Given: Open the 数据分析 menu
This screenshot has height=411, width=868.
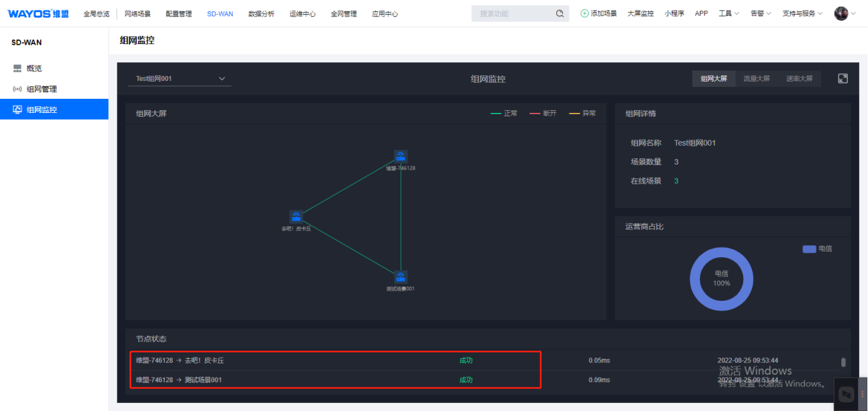Looking at the screenshot, I should 261,13.
